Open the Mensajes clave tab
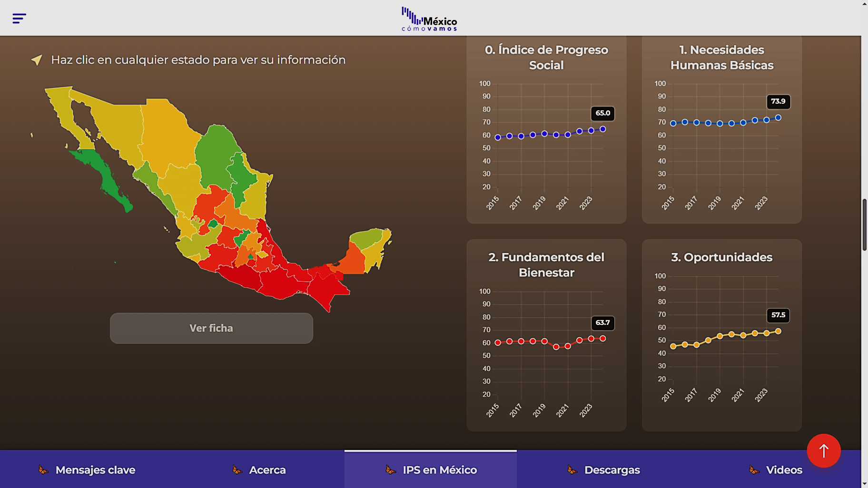868x488 pixels. click(x=95, y=470)
